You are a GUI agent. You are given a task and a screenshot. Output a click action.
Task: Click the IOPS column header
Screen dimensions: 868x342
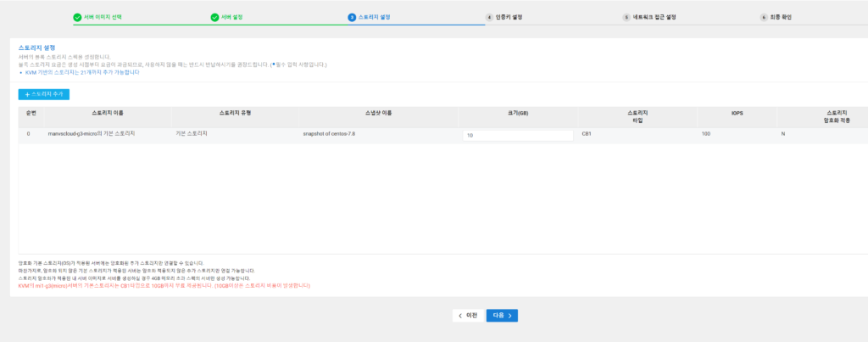[x=737, y=113]
